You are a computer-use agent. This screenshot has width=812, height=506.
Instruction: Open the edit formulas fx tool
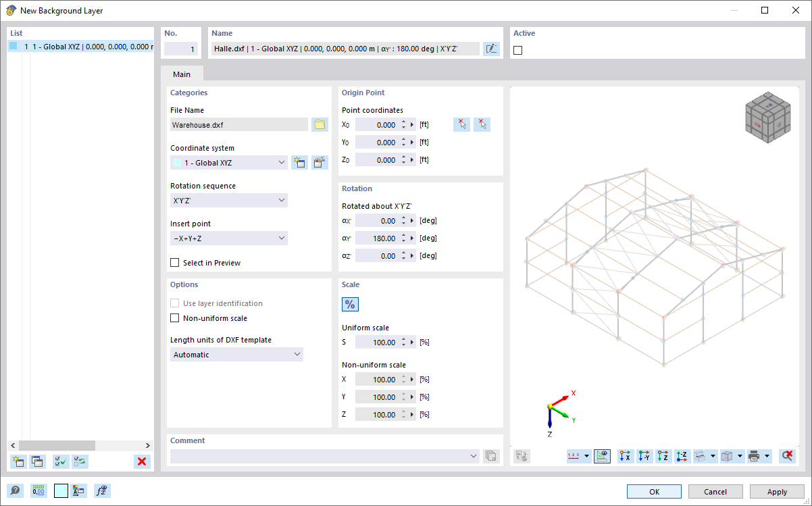click(101, 490)
